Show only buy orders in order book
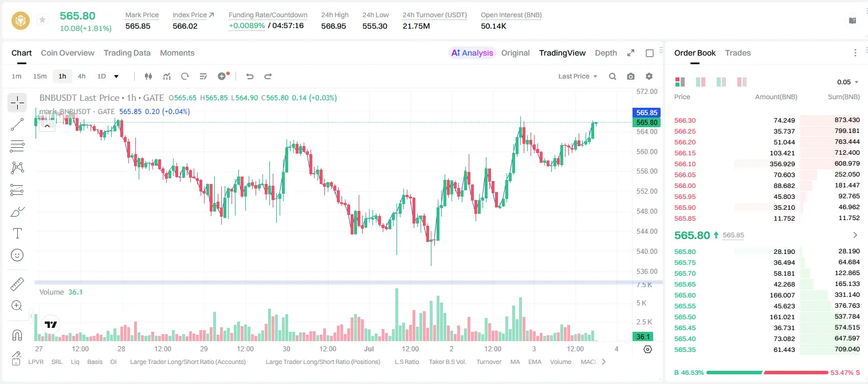This screenshot has width=868, height=384. point(721,82)
